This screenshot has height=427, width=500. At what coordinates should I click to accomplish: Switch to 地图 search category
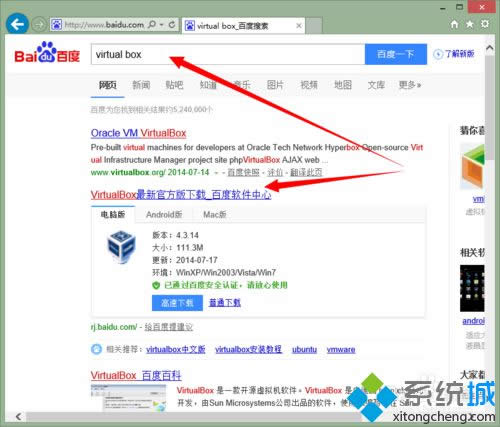pyautogui.click(x=343, y=85)
